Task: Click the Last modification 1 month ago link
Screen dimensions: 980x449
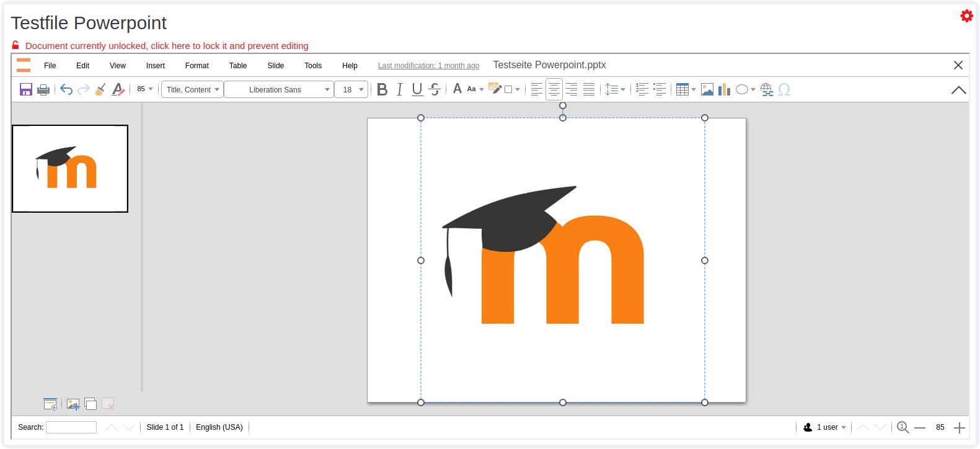Action: tap(428, 66)
